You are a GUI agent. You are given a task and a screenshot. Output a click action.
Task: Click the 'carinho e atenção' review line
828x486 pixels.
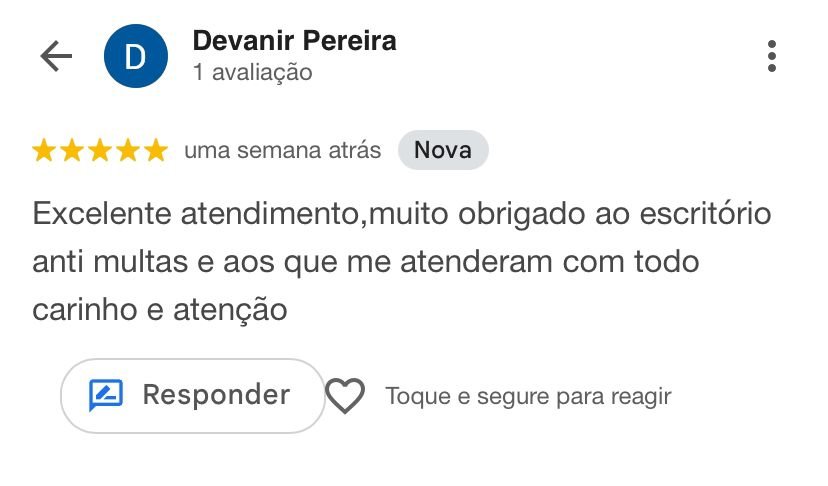[160, 310]
